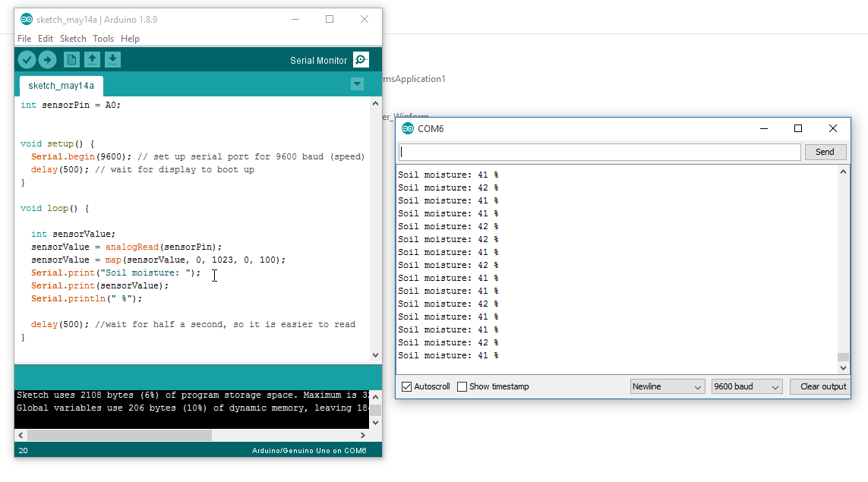The height and width of the screenshot is (482, 868).
Task: Open the Edit menu
Action: click(46, 38)
